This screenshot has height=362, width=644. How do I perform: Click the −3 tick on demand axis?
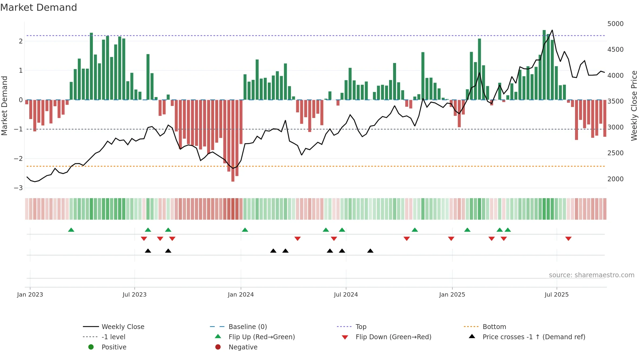point(18,188)
